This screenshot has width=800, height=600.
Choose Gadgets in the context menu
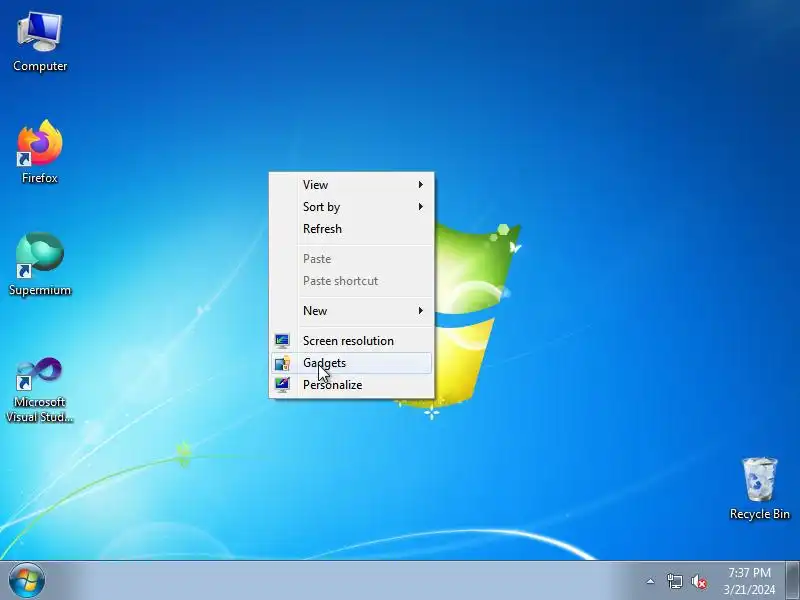pyautogui.click(x=352, y=363)
